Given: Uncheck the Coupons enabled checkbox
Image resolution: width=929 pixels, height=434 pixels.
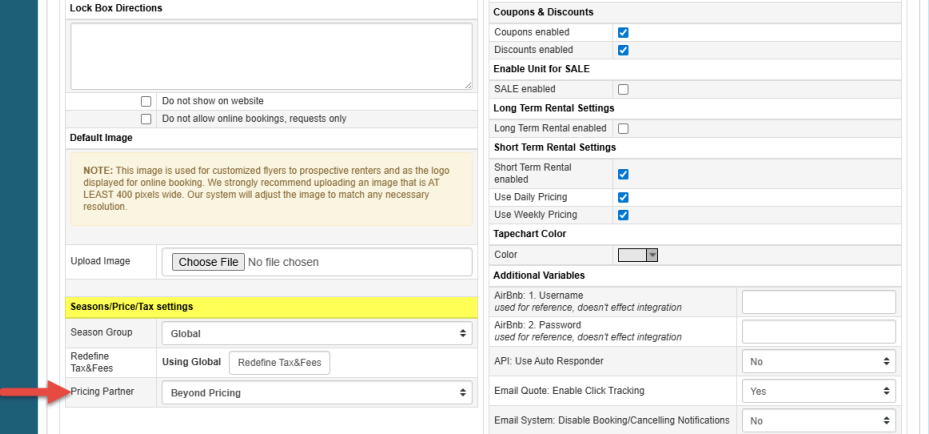Looking at the screenshot, I should pos(623,33).
